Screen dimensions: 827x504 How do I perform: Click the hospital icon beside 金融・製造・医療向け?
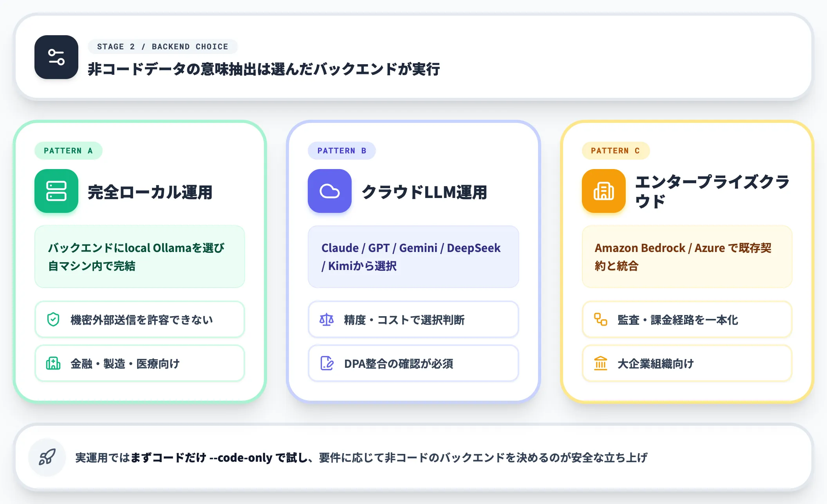point(53,363)
